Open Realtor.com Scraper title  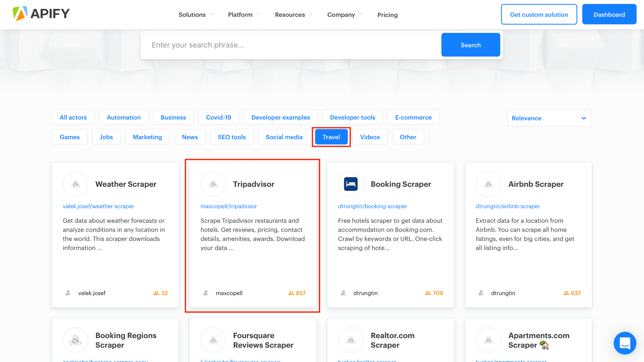tap(393, 340)
